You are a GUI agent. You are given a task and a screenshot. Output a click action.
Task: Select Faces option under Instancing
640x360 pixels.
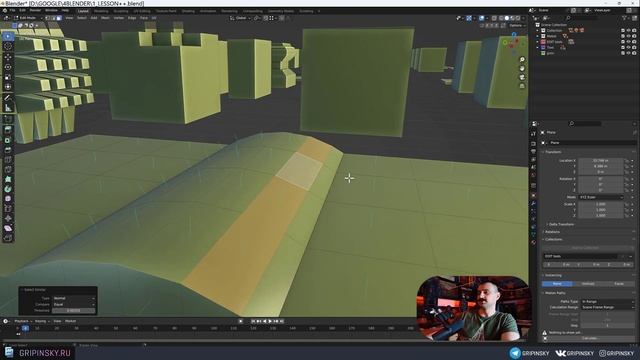tap(619, 284)
